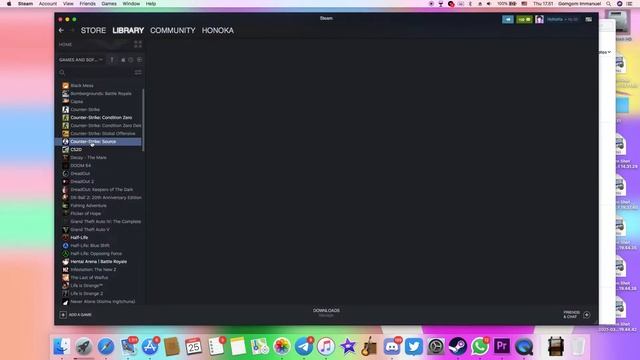Click the game list scrollbar
The width and height of the screenshot is (640, 360).
(143, 120)
